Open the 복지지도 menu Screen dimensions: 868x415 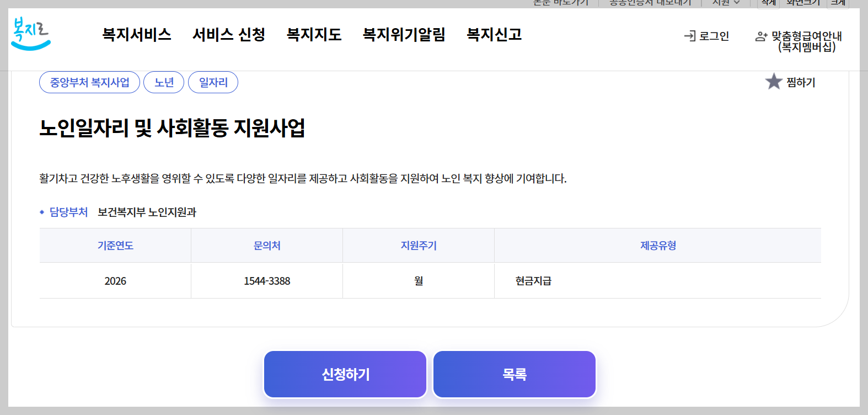click(x=314, y=35)
